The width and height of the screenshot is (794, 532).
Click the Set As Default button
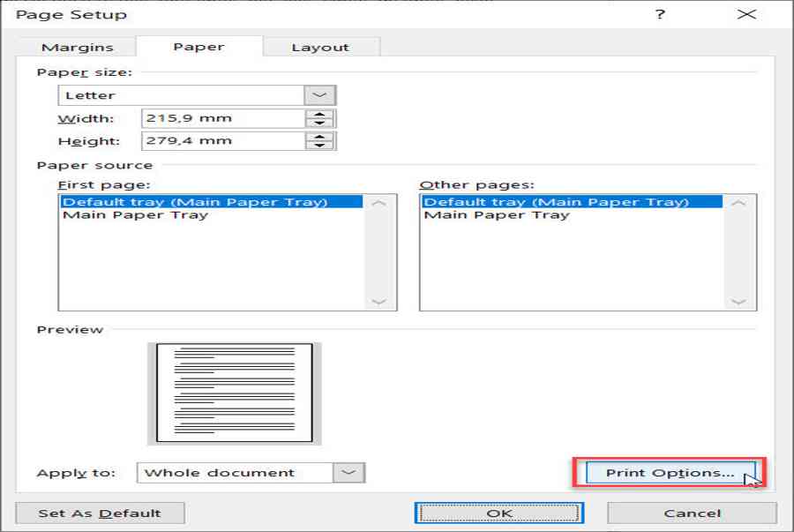click(100, 513)
